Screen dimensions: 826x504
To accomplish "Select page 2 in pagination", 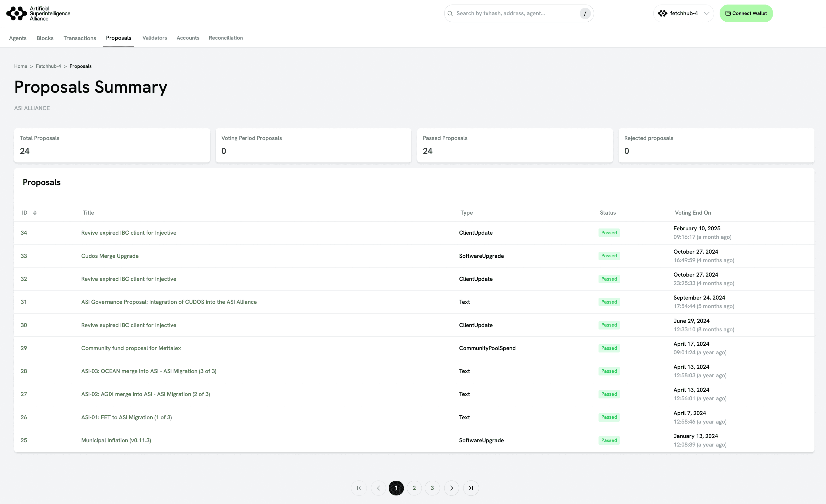I will pyautogui.click(x=414, y=488).
